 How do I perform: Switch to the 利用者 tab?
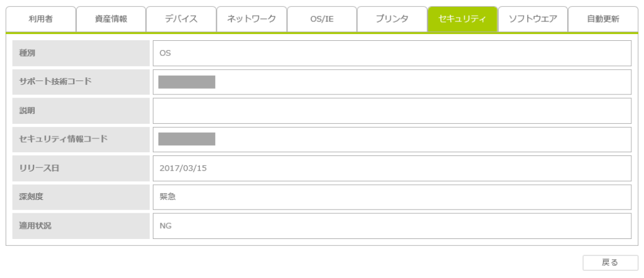[x=41, y=19]
